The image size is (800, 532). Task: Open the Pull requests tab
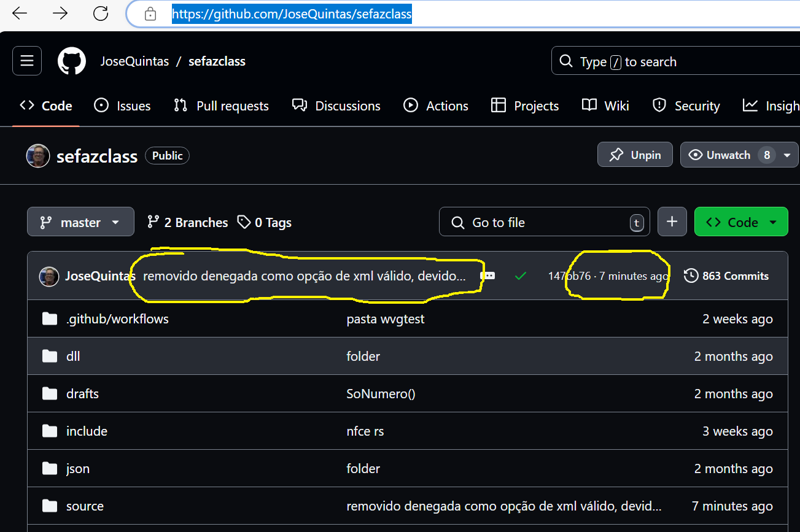coord(221,106)
